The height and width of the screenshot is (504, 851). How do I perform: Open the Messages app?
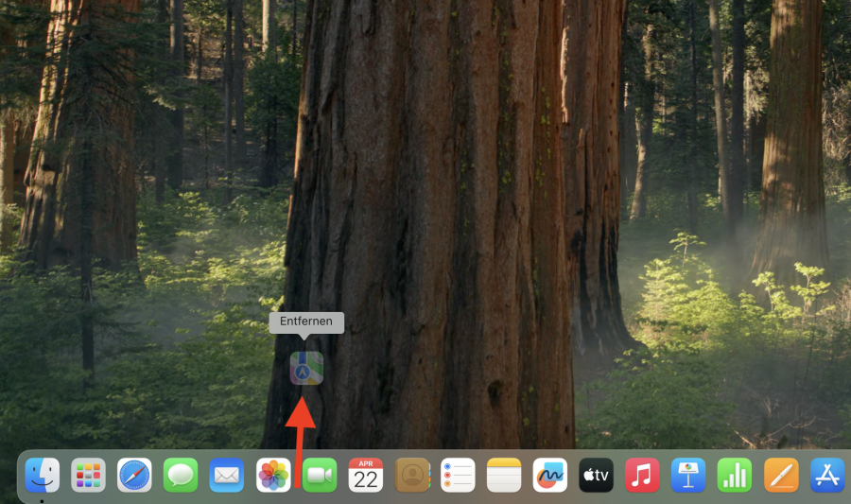click(x=181, y=475)
